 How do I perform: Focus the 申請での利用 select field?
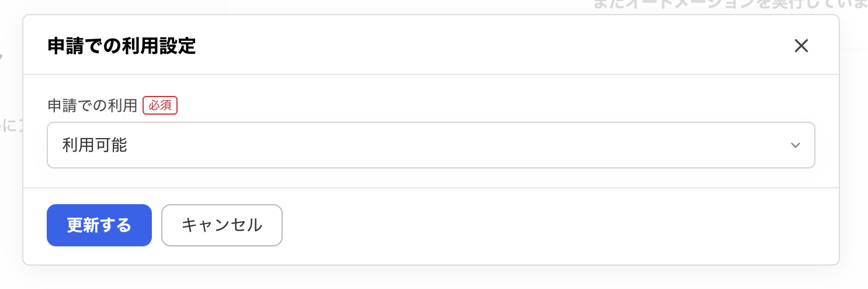coord(430,145)
